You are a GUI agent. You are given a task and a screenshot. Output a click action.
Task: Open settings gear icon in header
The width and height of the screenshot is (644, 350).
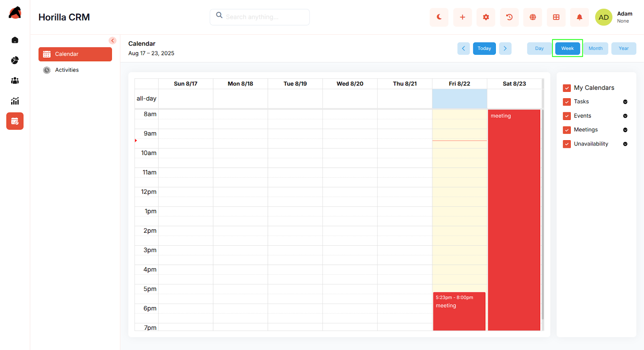coord(486,17)
